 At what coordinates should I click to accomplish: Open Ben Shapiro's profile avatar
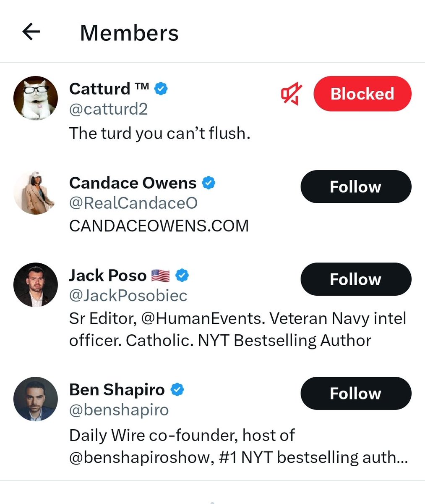coord(36,399)
